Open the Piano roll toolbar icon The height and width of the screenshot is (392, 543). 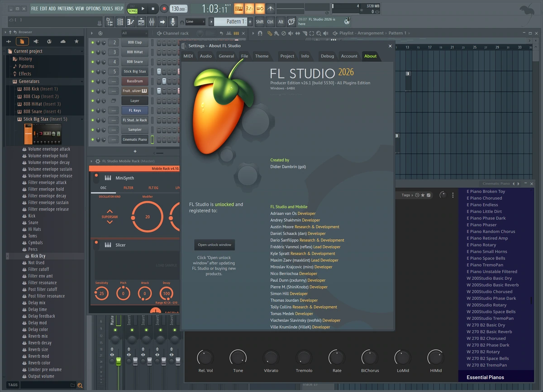[131, 22]
